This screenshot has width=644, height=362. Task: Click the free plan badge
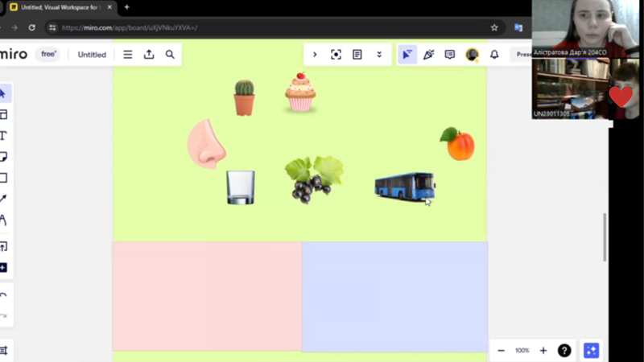coord(48,54)
